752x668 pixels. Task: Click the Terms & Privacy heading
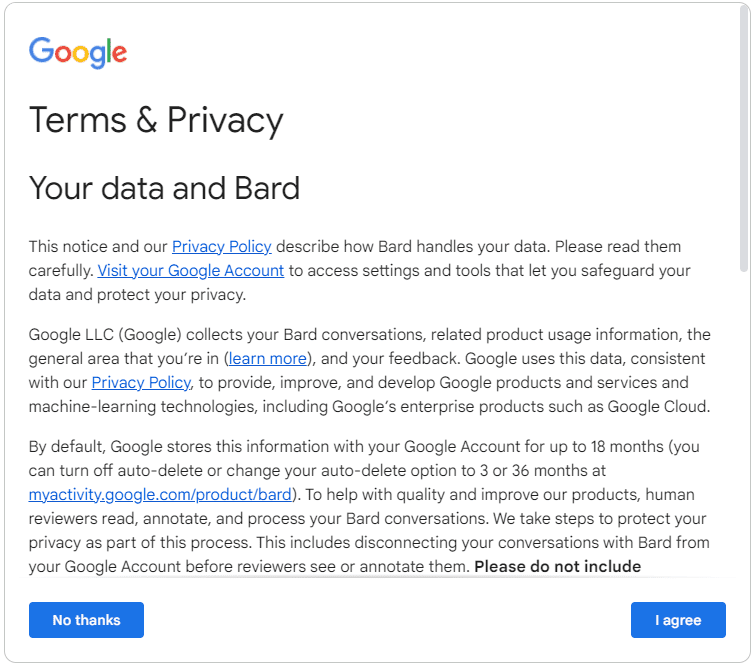(x=156, y=120)
